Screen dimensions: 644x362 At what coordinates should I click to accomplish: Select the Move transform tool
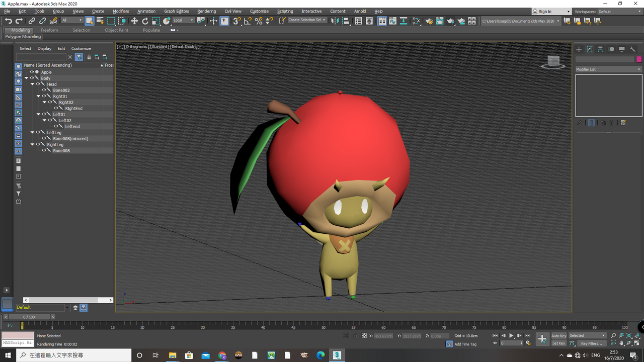pos(134,21)
